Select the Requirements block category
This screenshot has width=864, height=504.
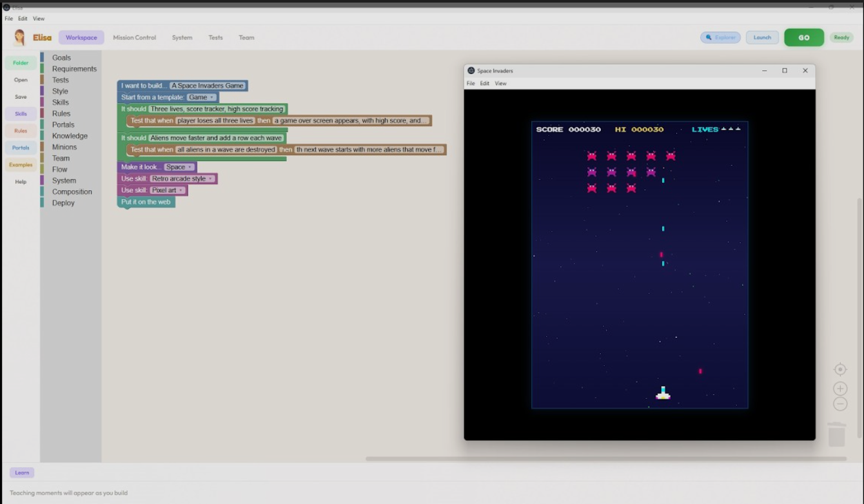tap(74, 69)
